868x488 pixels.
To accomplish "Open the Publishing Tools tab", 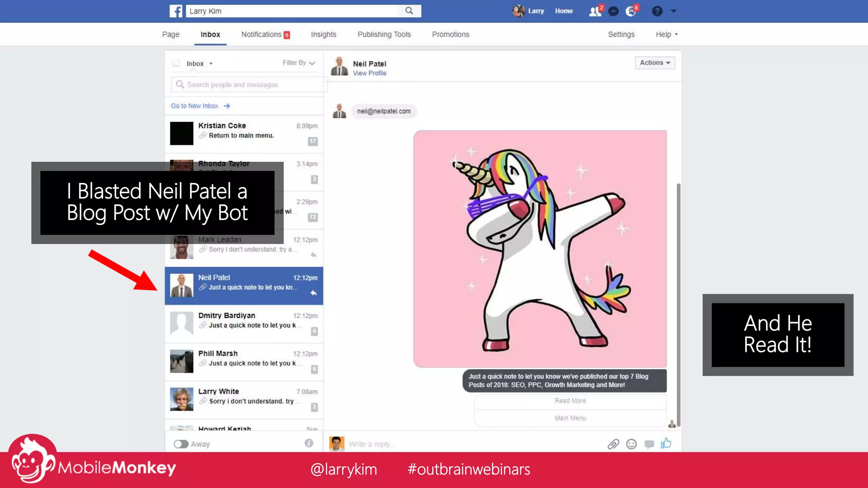I will coord(384,34).
